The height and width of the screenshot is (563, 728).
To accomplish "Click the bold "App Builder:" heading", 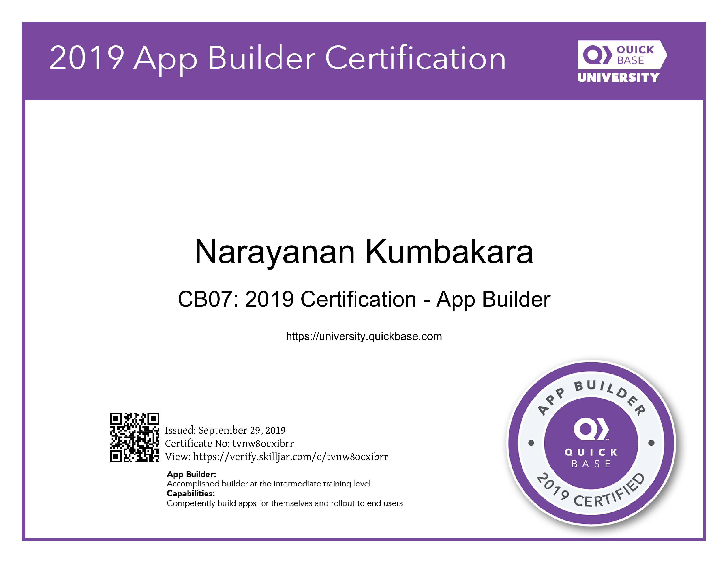I will tap(191, 474).
